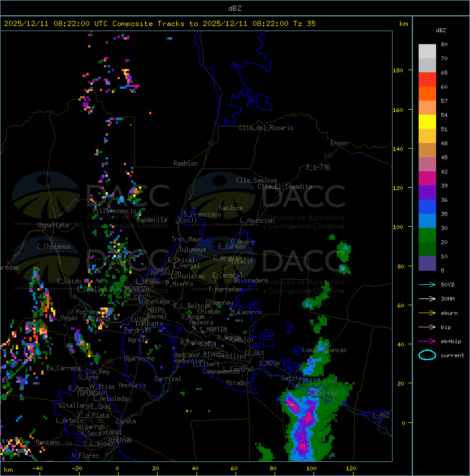Screen dimensions: 470x476
Task: Click the 'km' label beside the header
Action: 403,24
